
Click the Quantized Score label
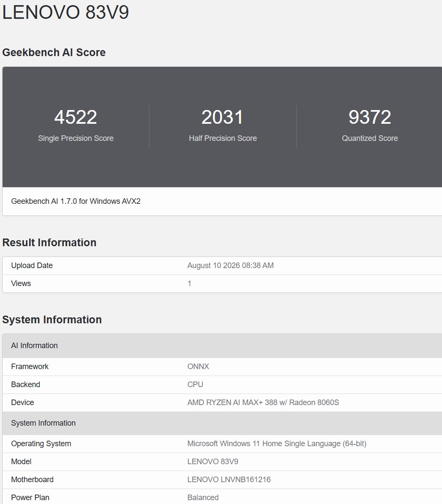(x=370, y=138)
